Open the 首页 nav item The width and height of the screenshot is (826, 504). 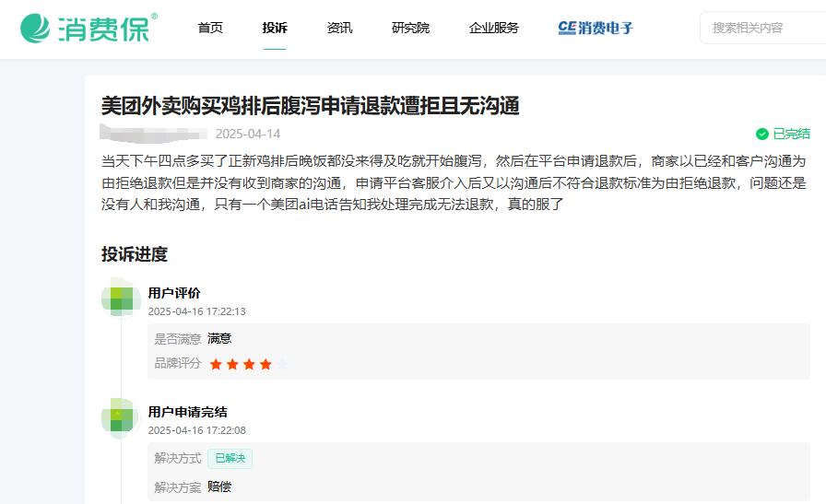[x=210, y=28]
